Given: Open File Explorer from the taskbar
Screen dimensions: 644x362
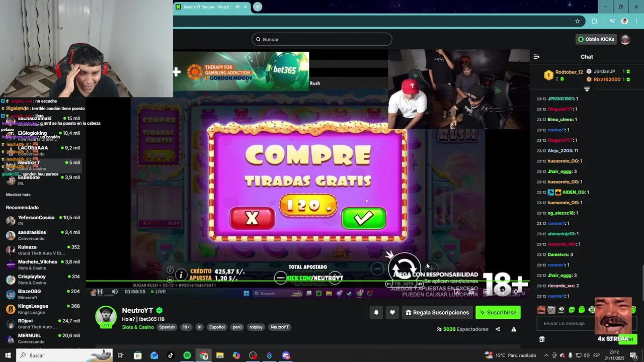Looking at the screenshot, I should point(220,355).
